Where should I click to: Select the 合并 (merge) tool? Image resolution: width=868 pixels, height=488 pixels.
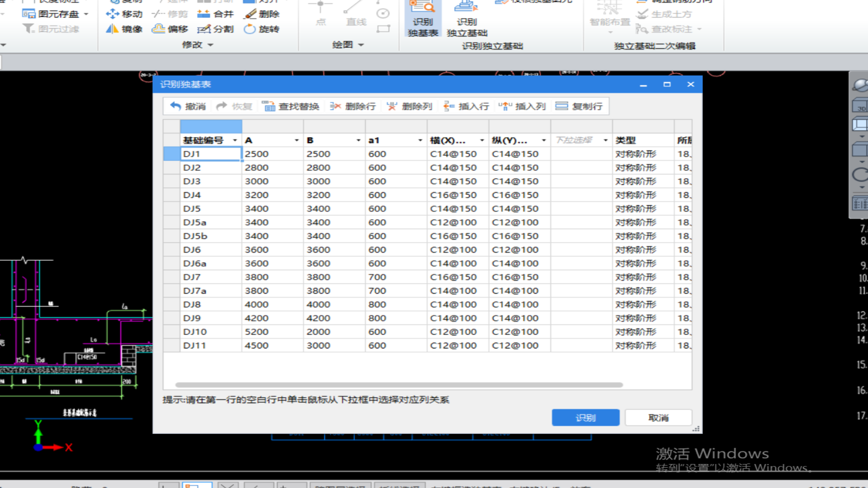coord(216,14)
